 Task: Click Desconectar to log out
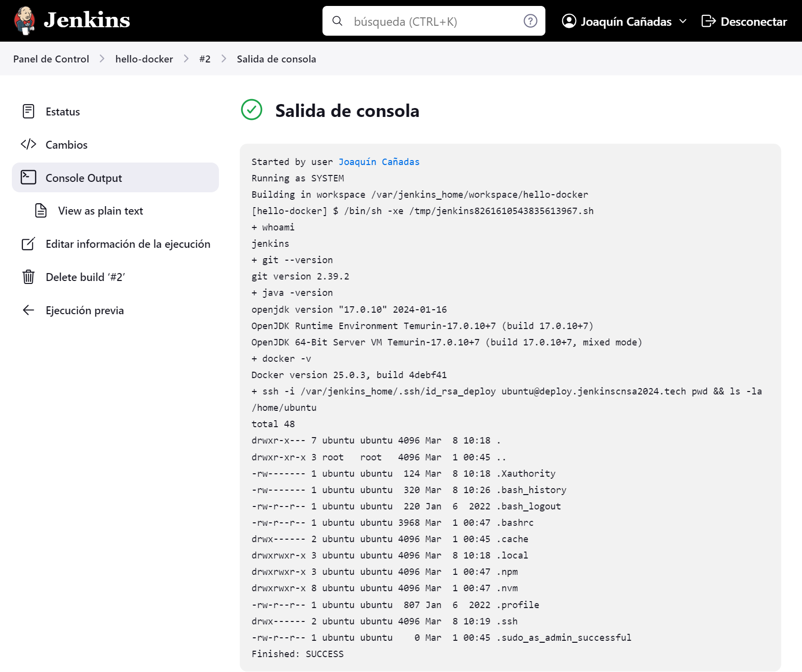753,21
